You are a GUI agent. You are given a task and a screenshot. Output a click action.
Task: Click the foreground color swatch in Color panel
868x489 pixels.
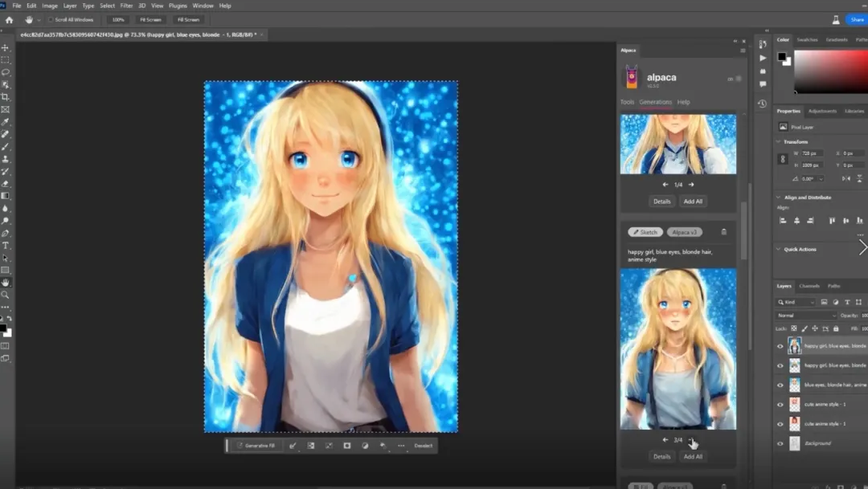[x=782, y=56]
